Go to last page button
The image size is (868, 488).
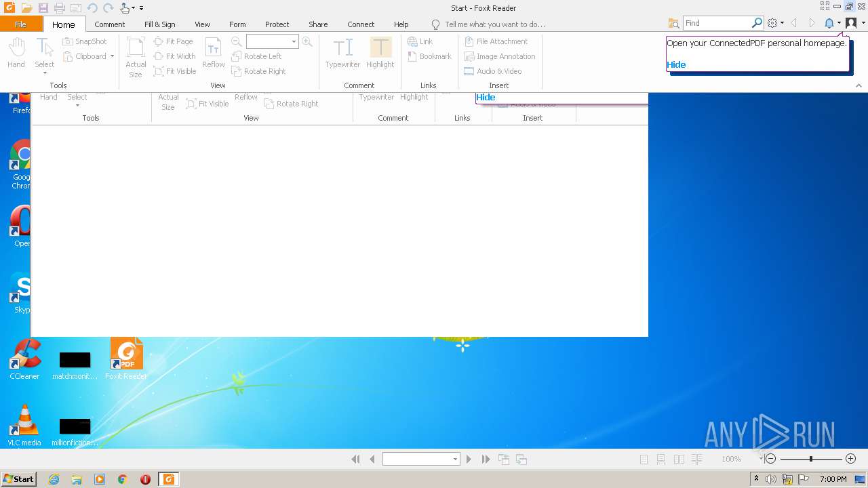coord(486,459)
